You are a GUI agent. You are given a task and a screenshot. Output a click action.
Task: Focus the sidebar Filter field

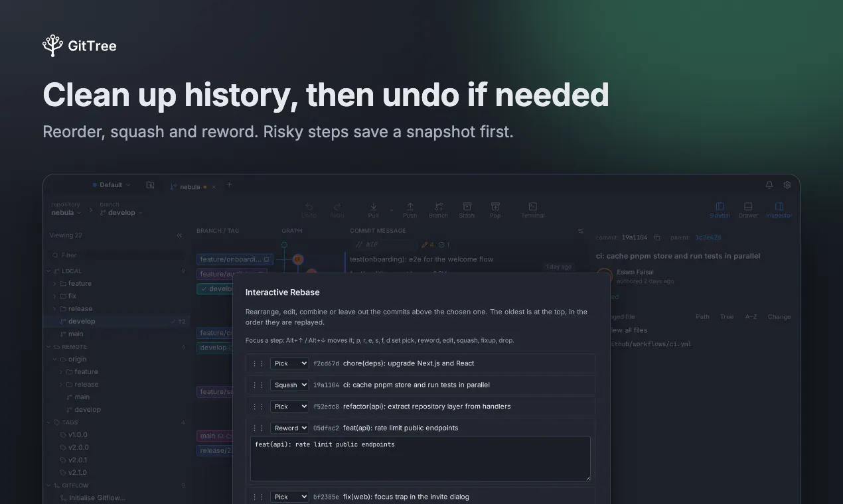117,255
